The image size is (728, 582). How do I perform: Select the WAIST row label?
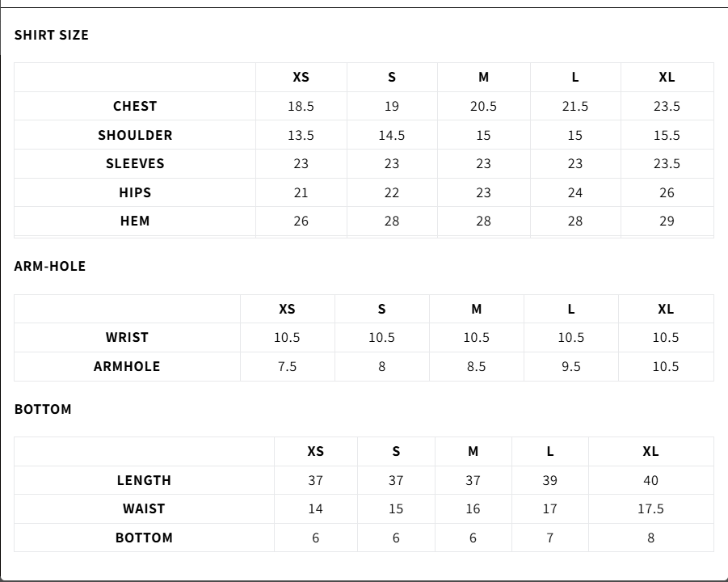(x=144, y=508)
